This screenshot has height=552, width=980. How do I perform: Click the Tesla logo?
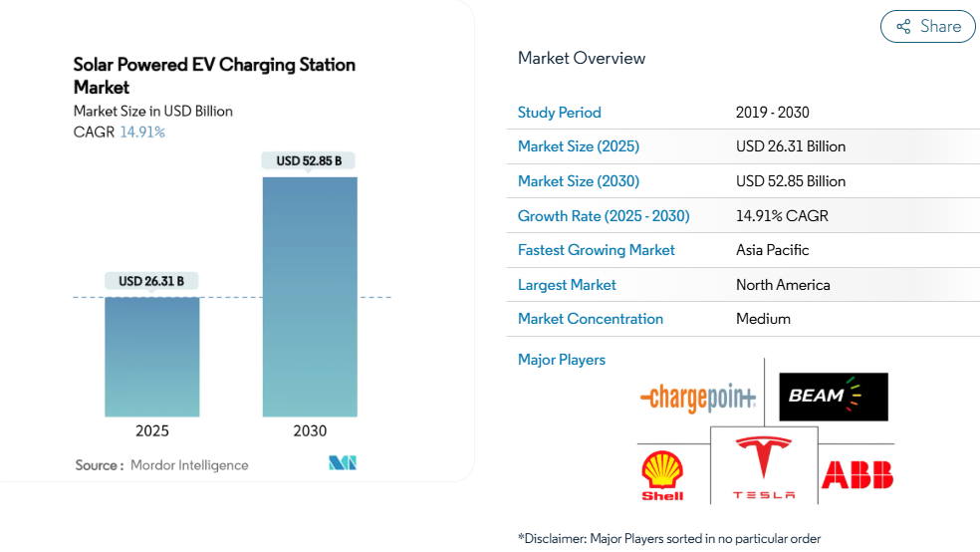[764, 468]
